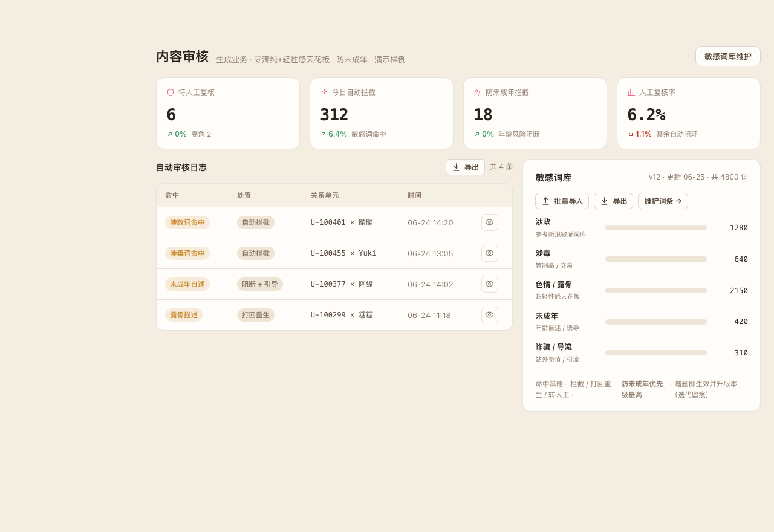Image resolution: width=774 pixels, height=532 pixels.
Task: Click the 处置 column header
Action: (x=244, y=195)
